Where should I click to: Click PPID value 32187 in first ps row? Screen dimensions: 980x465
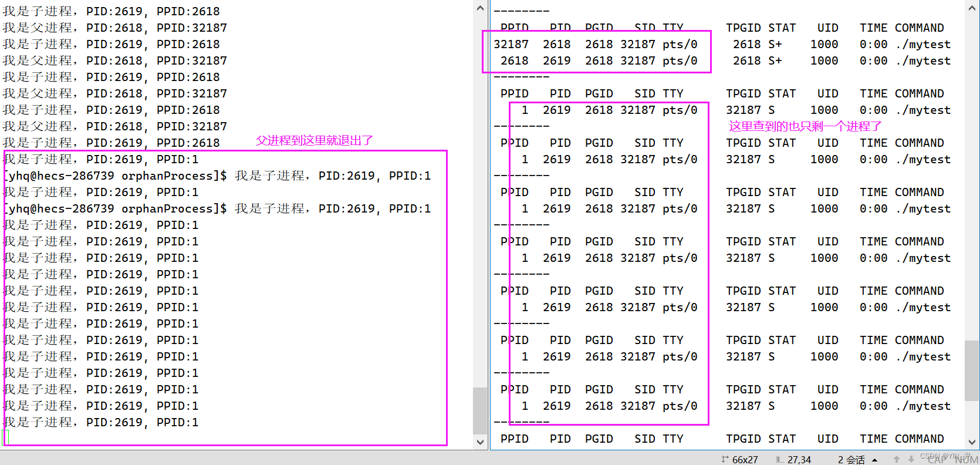pos(511,44)
